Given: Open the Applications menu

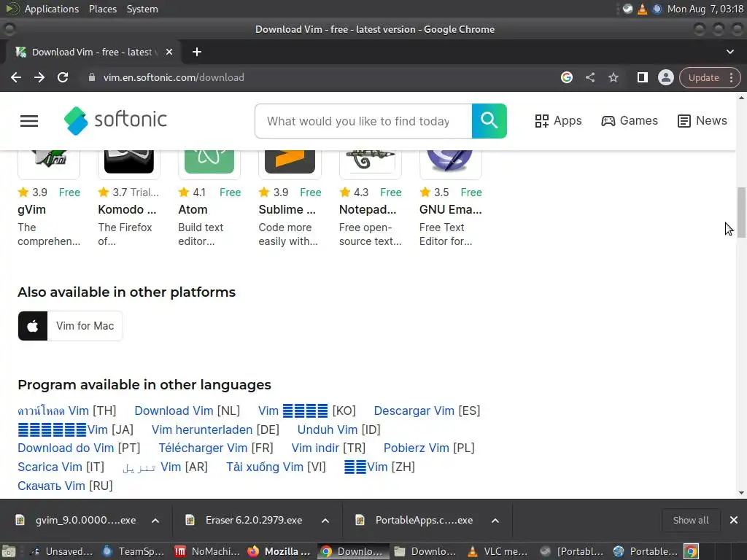Looking at the screenshot, I should (52, 9).
